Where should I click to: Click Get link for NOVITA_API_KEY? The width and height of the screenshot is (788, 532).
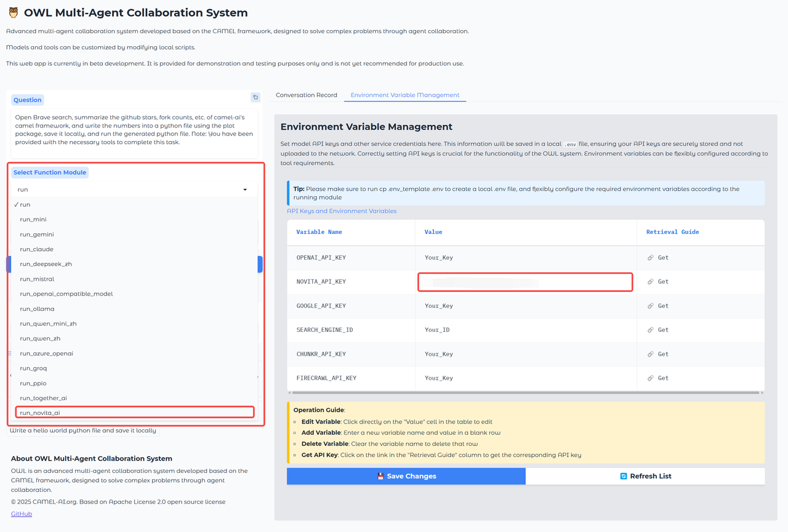[x=663, y=281]
